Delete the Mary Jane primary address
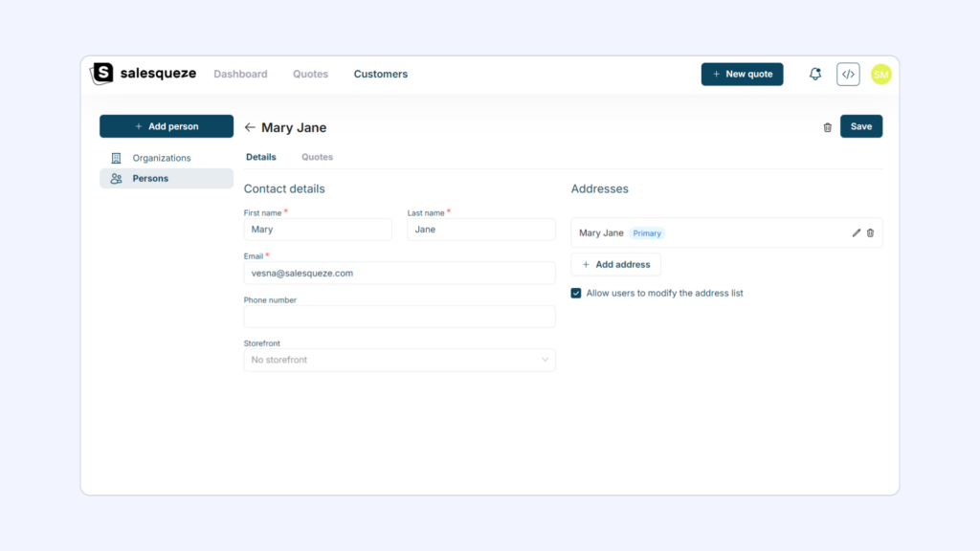 pyautogui.click(x=870, y=233)
